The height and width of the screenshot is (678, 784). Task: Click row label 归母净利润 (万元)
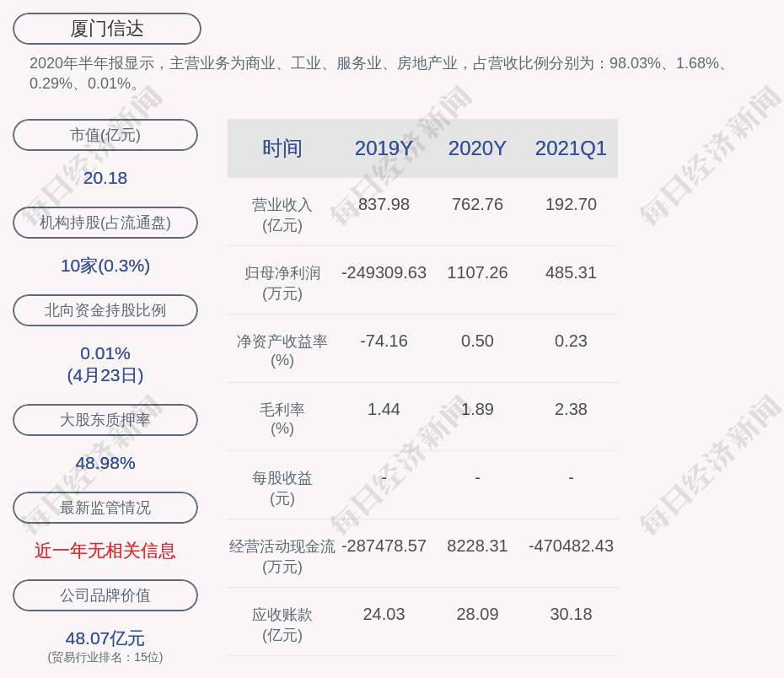click(x=282, y=283)
